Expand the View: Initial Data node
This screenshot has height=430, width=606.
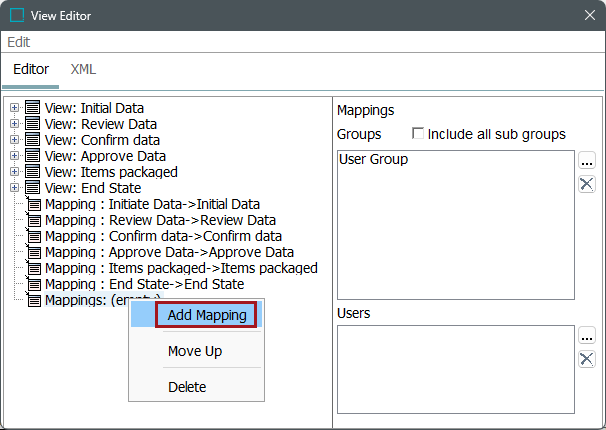[x=14, y=108]
